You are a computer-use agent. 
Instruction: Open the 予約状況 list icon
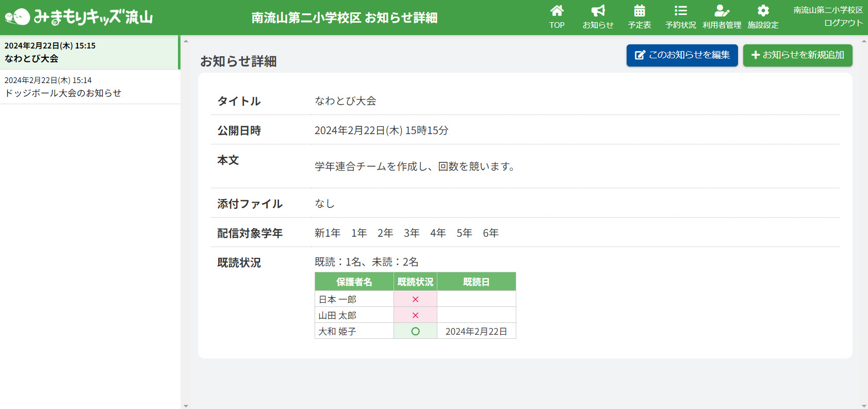[x=680, y=11]
